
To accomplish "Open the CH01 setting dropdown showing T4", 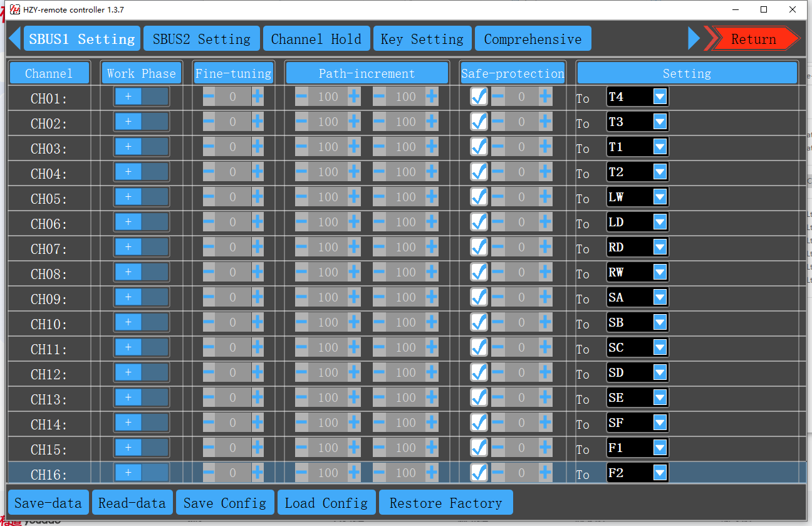I will (660, 97).
